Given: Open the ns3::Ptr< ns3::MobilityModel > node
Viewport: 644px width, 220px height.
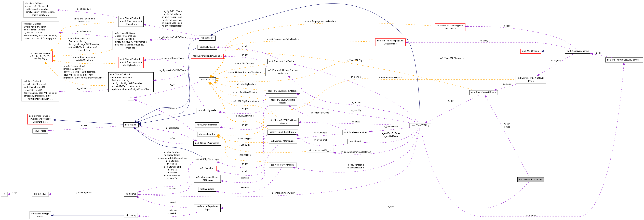Looking at the screenshot, I should coord(283,91).
